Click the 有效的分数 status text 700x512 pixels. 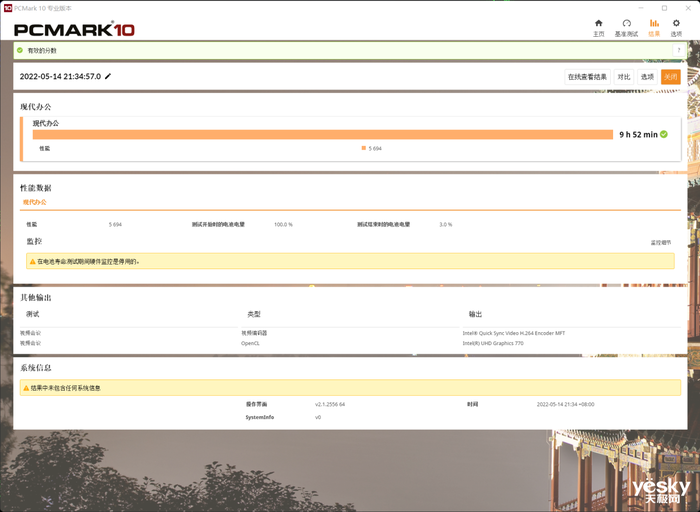click(42, 50)
